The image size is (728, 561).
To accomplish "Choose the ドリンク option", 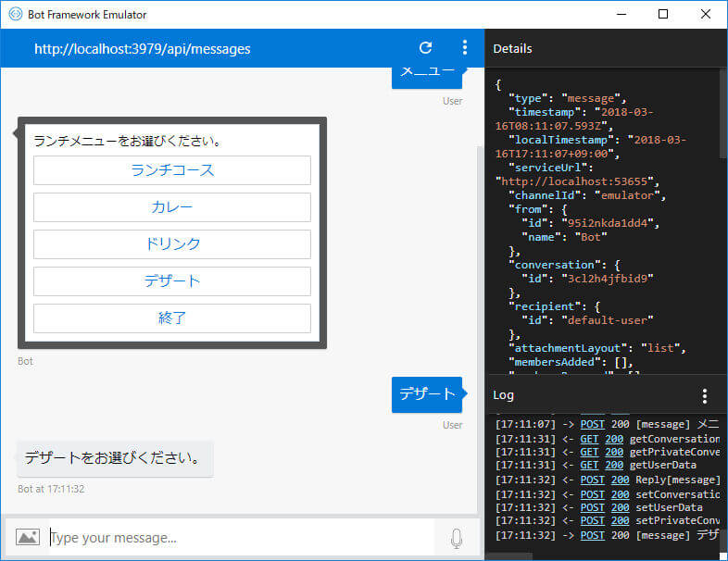I will point(172,244).
